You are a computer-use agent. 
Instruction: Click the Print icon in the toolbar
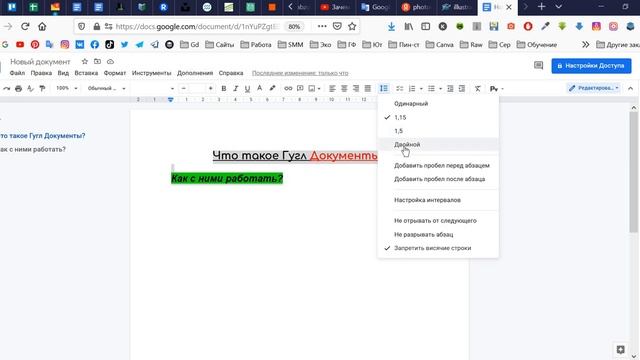(18, 89)
